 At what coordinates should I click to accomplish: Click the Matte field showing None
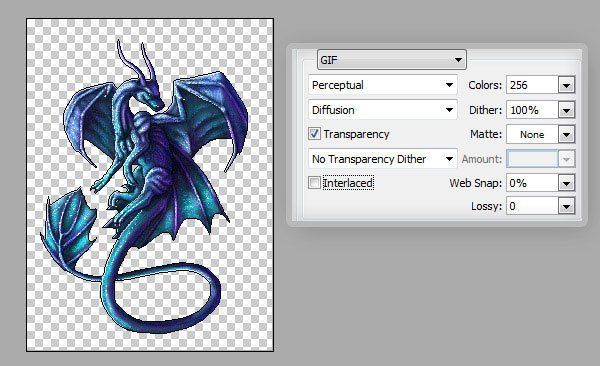(x=532, y=134)
